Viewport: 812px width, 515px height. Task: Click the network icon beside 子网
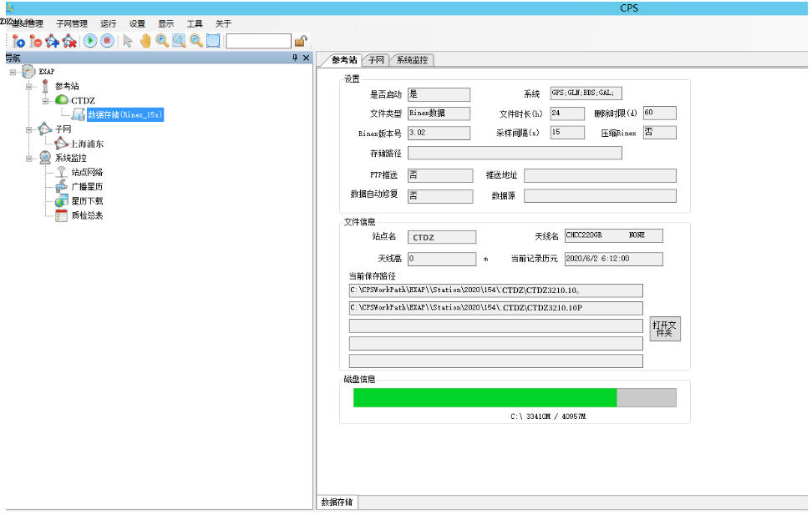pyautogui.click(x=45, y=129)
